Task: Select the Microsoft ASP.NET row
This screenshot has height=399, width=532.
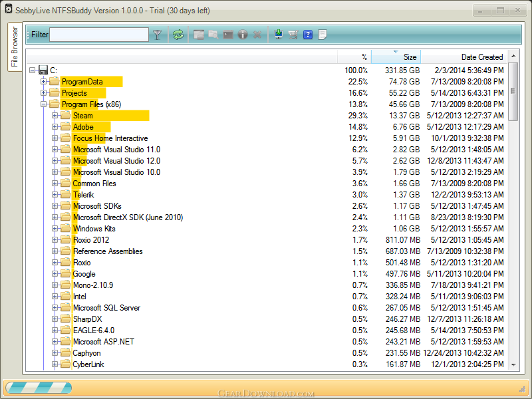Action: pyautogui.click(x=267, y=342)
